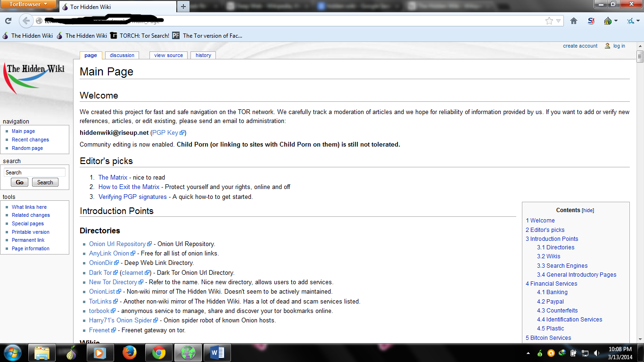Expand the Torbutton onion dropdown arrow
644x362 pixels.
tap(616, 21)
